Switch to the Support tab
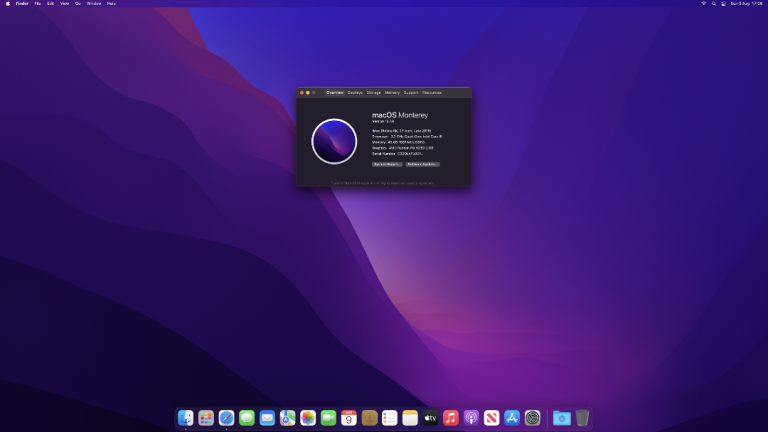The height and width of the screenshot is (432, 768). [411, 93]
